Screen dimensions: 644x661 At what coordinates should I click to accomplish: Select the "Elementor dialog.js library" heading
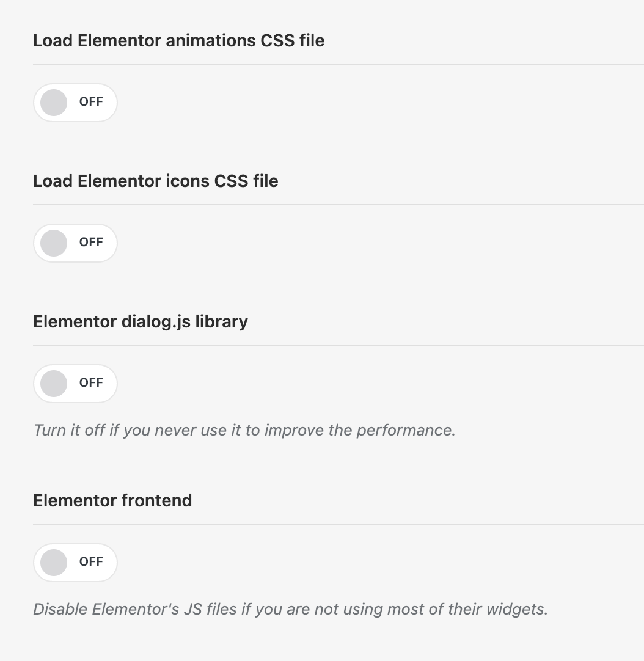[140, 322]
